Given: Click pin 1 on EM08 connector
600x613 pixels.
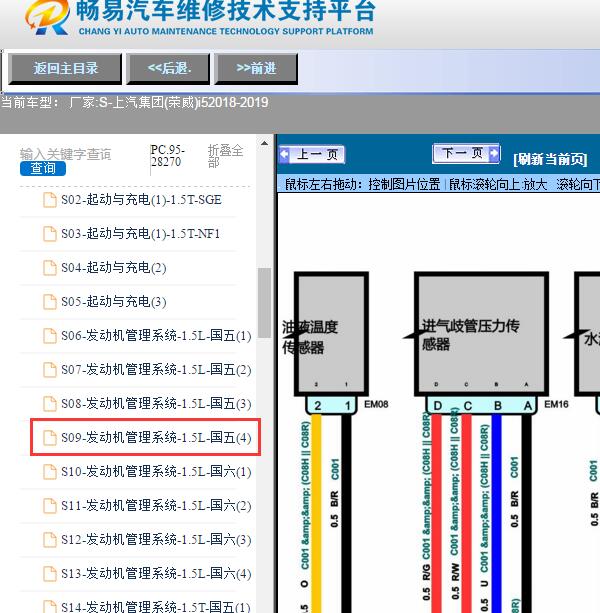Looking at the screenshot, I should 347,406.
